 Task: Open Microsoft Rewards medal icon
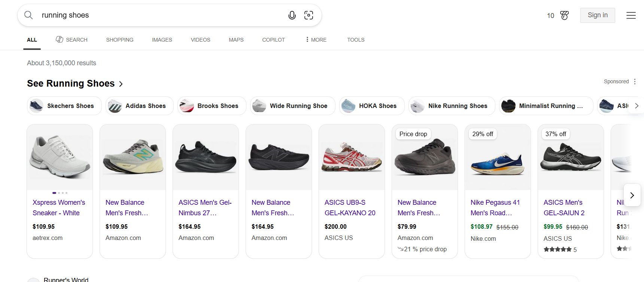click(564, 15)
